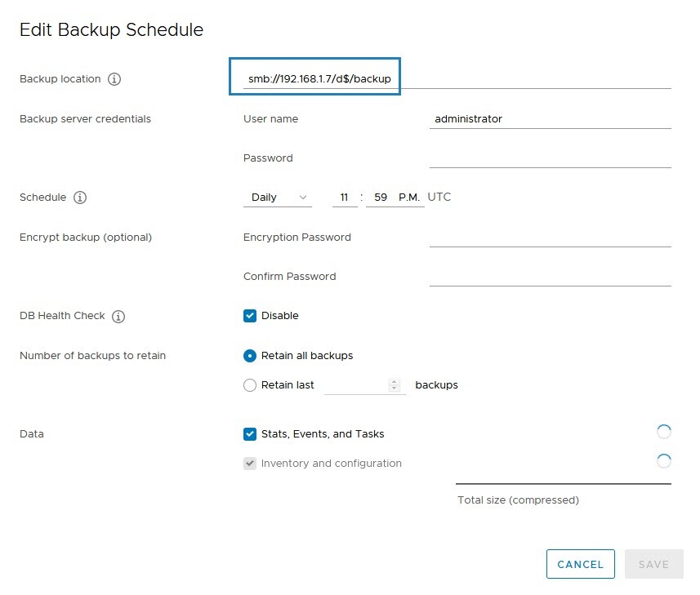Click the Confirm Password field
Viewport: 700px width, 595px height.
pyautogui.click(x=550, y=277)
